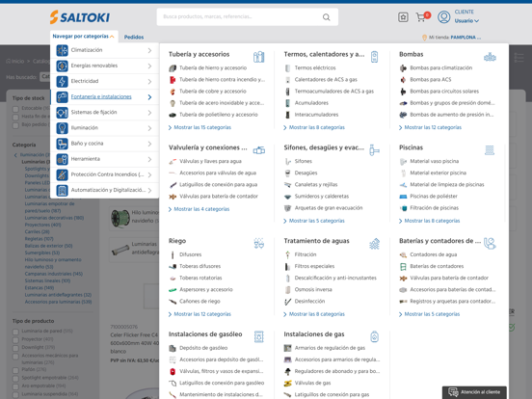Open the shopping cart icon
This screenshot has height=399, width=532.
coord(421,17)
